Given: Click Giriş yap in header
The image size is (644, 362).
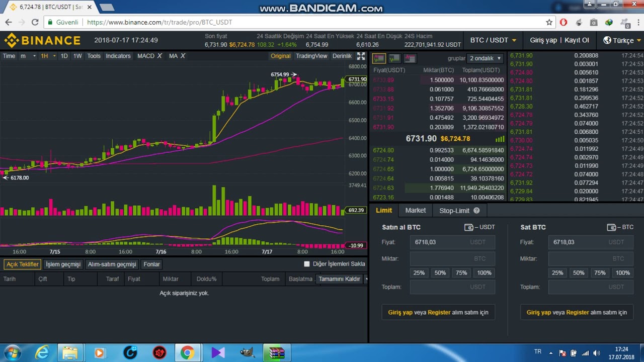Looking at the screenshot, I should tap(543, 40).
